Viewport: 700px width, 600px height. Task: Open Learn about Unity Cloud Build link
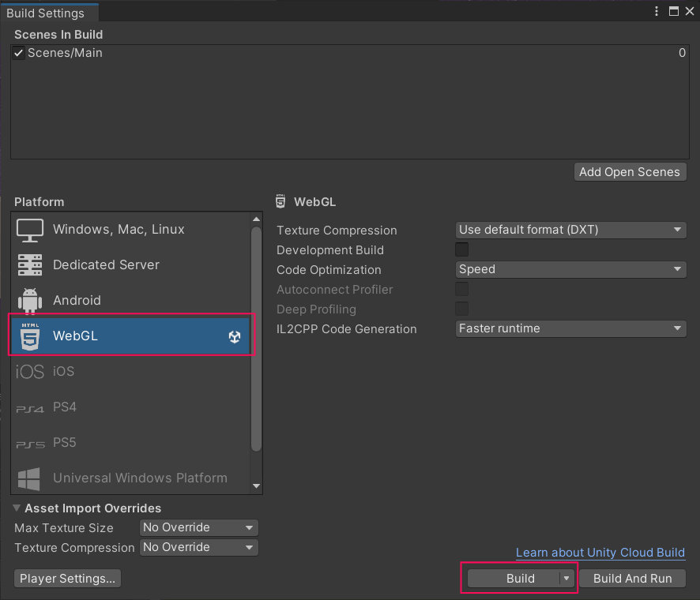click(x=600, y=553)
